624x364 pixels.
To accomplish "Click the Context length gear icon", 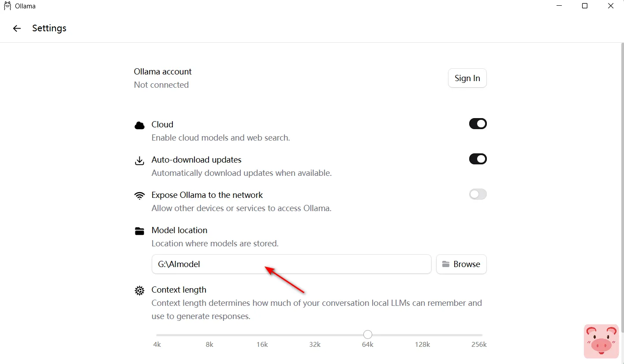I will (x=139, y=290).
